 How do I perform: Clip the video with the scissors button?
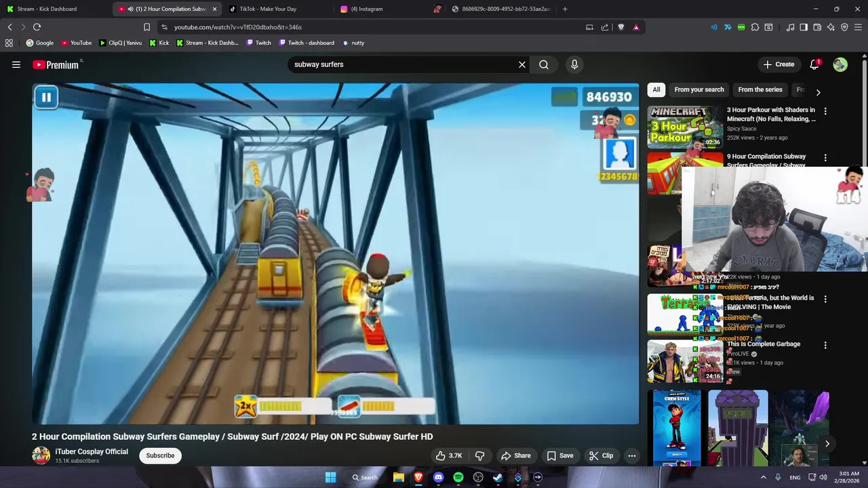click(x=601, y=455)
